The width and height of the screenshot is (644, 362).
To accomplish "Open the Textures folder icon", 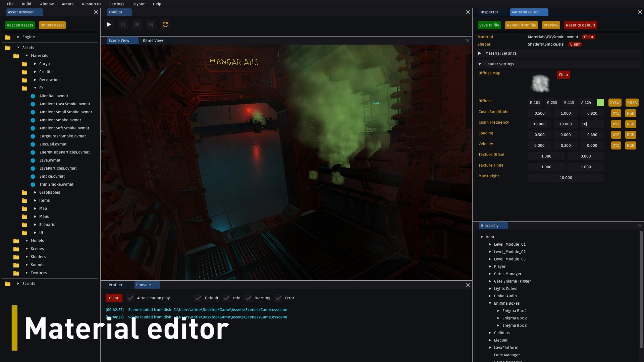I will click(x=16, y=273).
